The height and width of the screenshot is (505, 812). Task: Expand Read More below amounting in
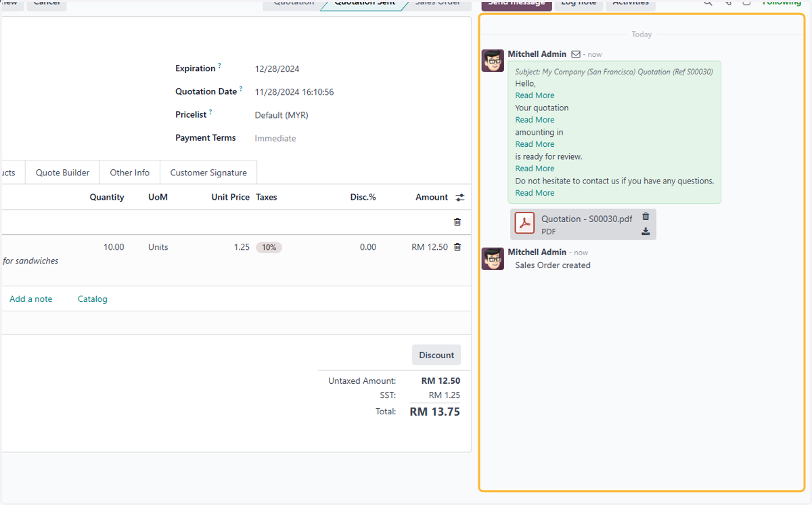[x=535, y=144]
